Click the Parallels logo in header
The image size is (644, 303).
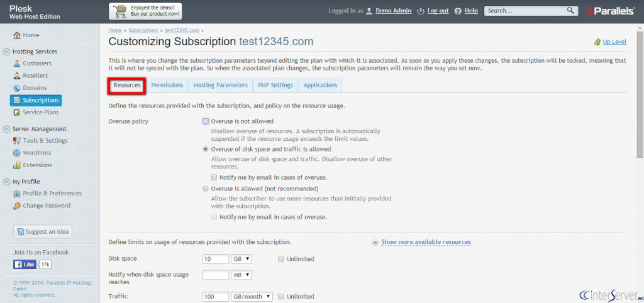point(610,11)
